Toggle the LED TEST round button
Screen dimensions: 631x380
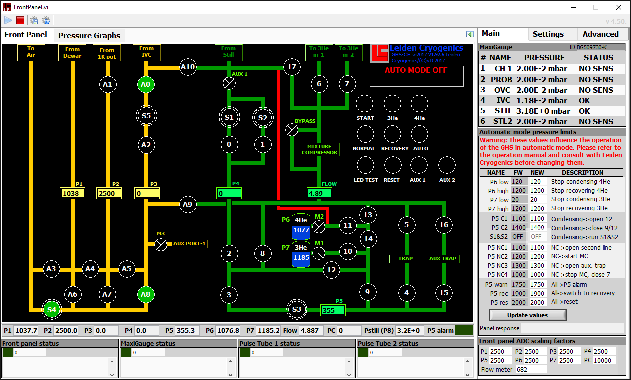(x=365, y=165)
